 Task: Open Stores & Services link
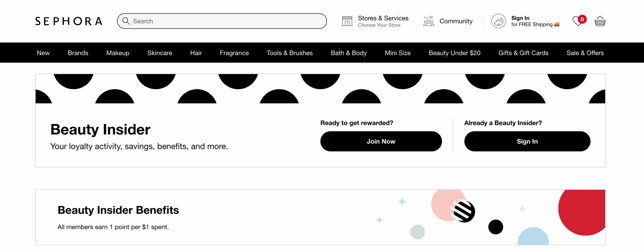383,18
